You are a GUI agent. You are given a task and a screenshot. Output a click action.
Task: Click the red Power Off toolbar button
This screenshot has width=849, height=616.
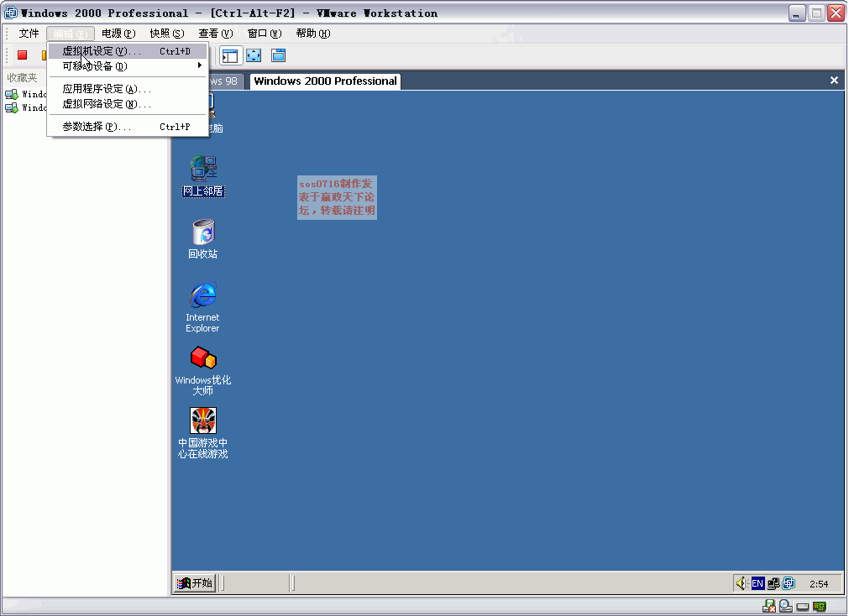[x=22, y=55]
